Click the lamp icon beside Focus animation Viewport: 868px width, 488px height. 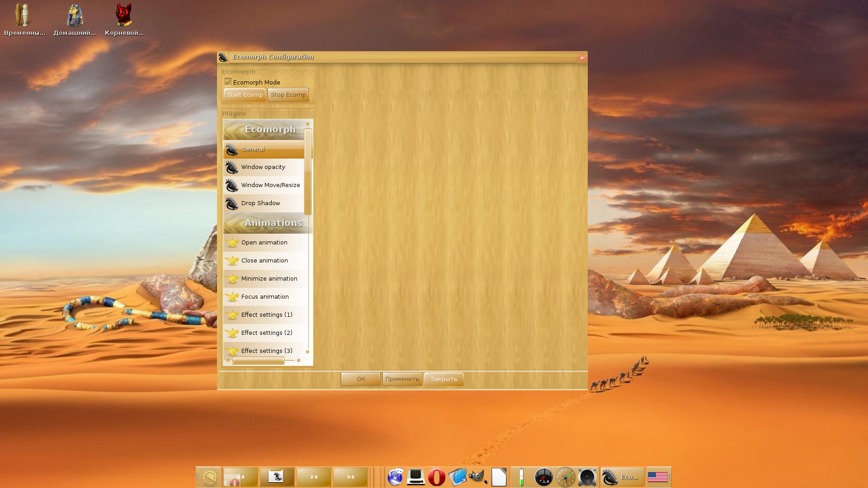(232, 297)
